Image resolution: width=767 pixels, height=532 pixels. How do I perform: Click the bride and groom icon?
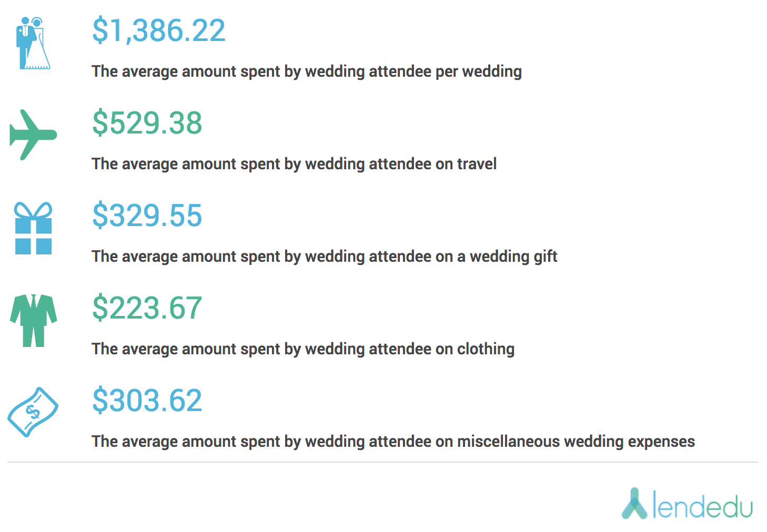(x=33, y=44)
